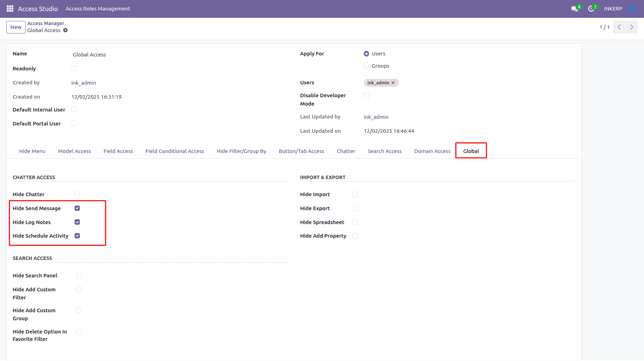Open the Field Access tab

pyautogui.click(x=118, y=151)
